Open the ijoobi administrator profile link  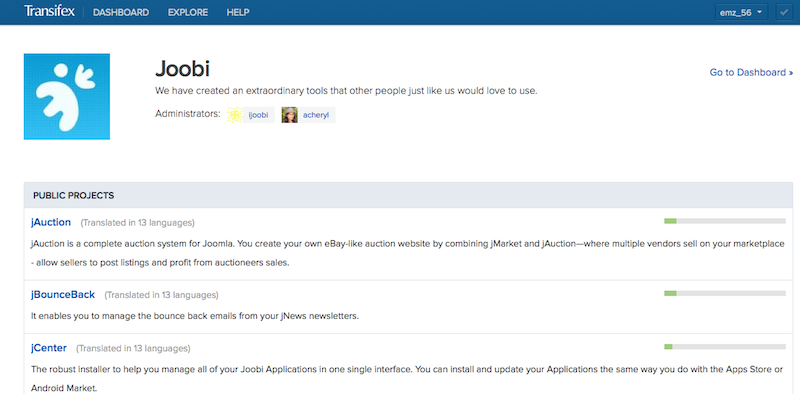258,115
